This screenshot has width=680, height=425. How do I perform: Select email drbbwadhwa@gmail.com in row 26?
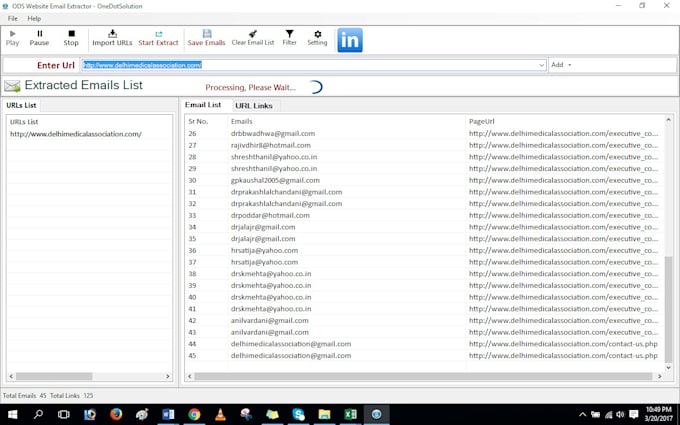(x=273, y=134)
